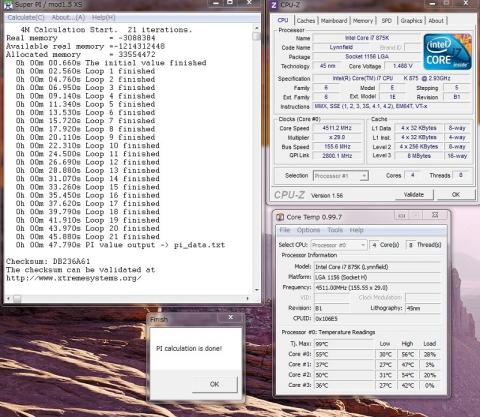
Task: Open the Help(H) menu in Super PI
Action: [103, 17]
